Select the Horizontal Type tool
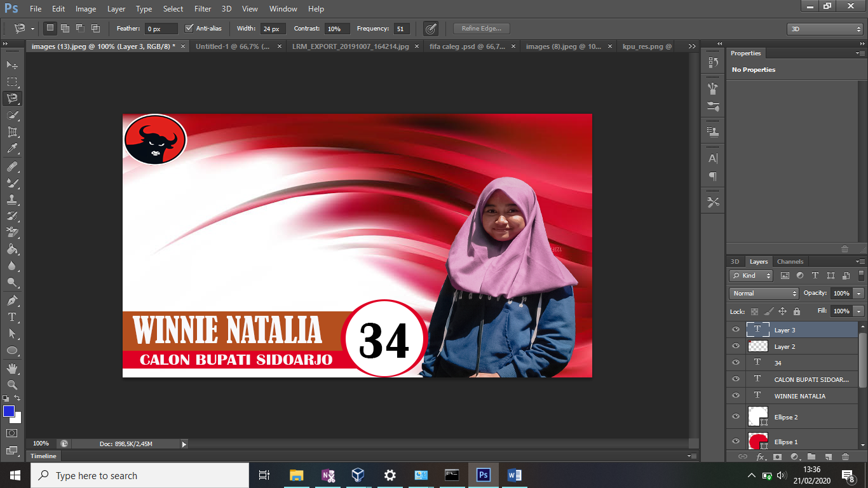The width and height of the screenshot is (868, 488). [x=12, y=317]
